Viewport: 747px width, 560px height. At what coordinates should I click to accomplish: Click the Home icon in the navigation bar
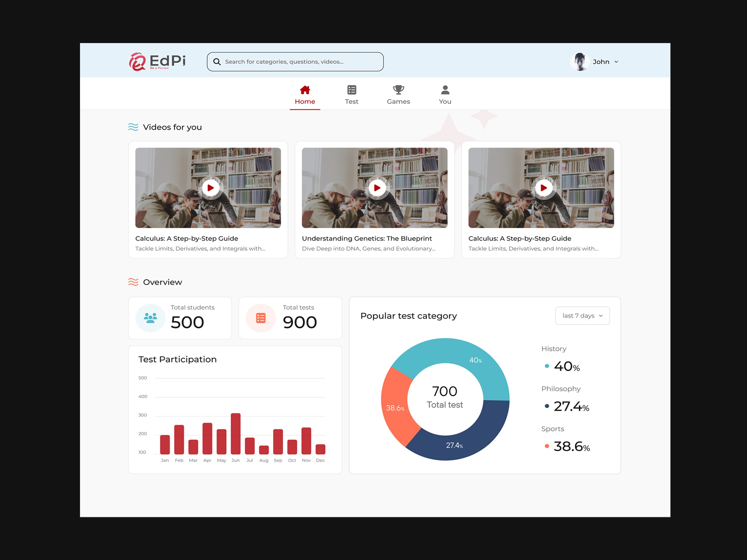[305, 89]
